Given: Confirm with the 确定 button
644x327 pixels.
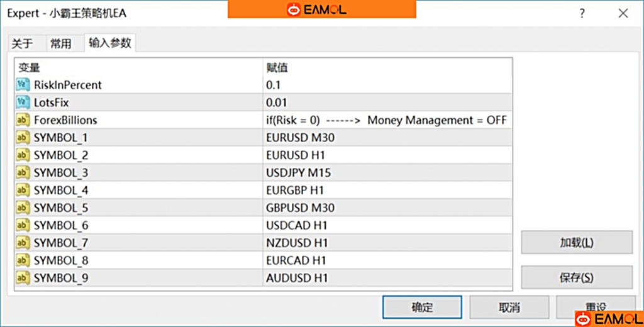Looking at the screenshot, I should click(422, 308).
